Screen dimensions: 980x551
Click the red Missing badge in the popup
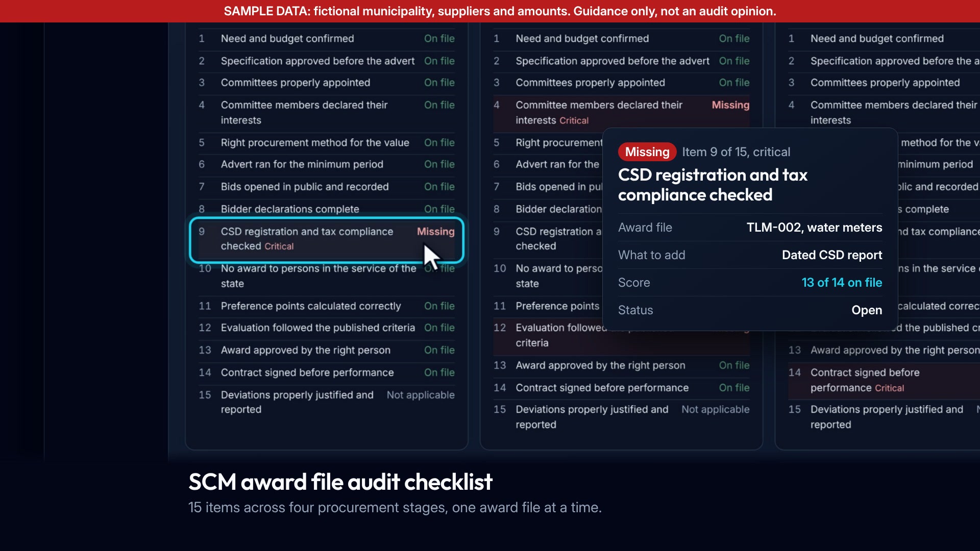pyautogui.click(x=647, y=152)
